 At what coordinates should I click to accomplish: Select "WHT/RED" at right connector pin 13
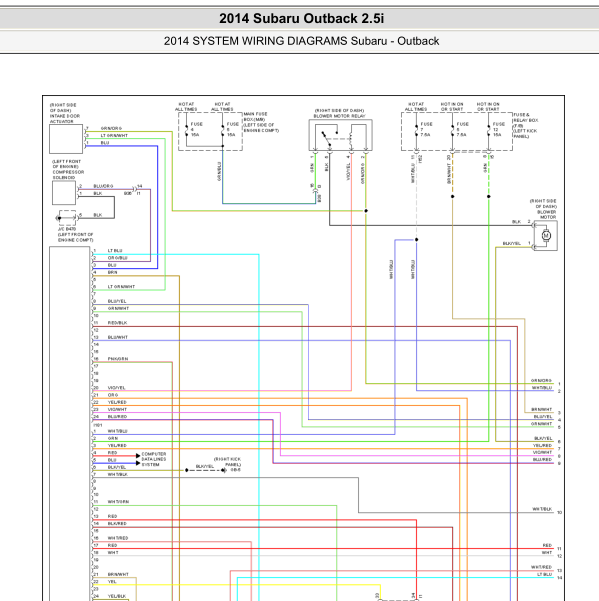point(542,567)
